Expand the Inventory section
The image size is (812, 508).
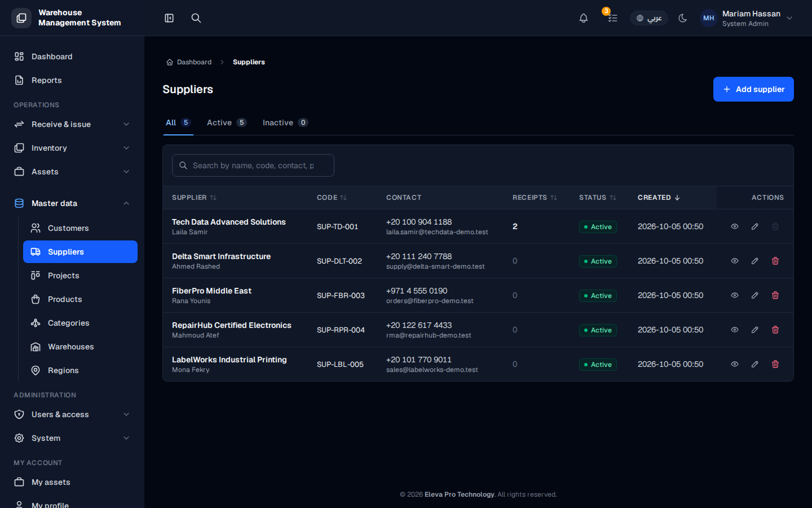72,148
